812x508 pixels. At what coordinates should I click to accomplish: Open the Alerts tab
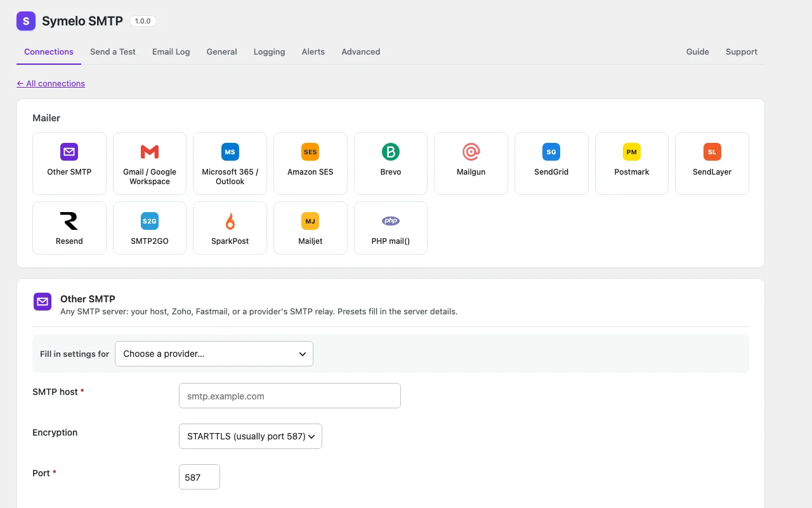click(313, 52)
